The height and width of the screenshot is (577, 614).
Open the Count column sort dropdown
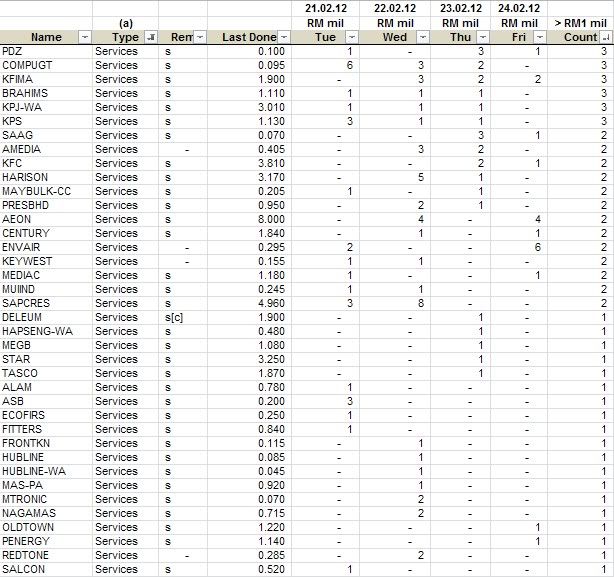point(605,37)
